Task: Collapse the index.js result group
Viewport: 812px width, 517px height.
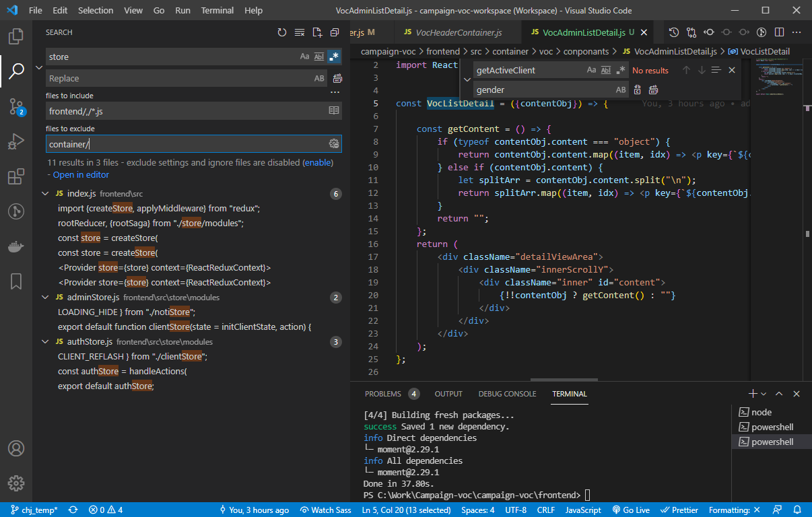Action: tap(46, 194)
